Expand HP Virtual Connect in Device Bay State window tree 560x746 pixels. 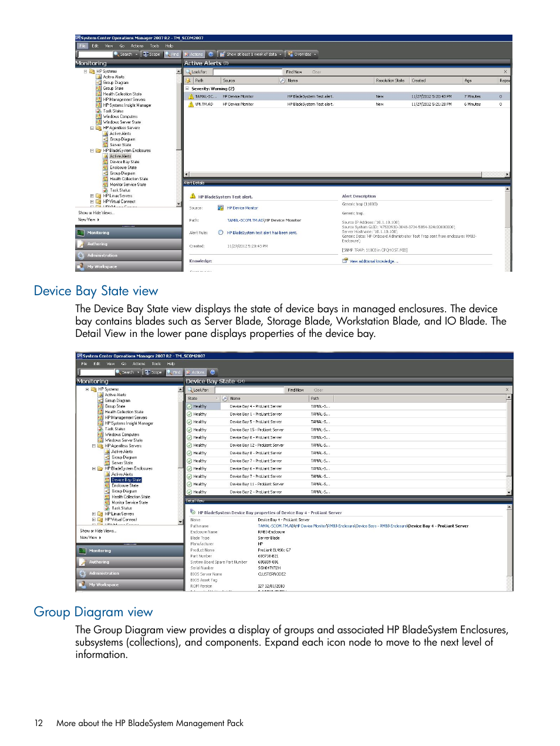tap(94, 519)
